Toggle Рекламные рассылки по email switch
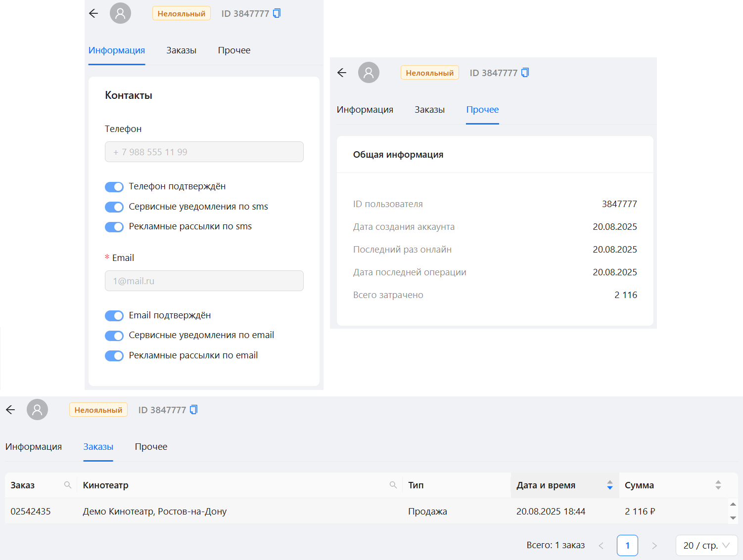743x560 pixels. tap(114, 356)
